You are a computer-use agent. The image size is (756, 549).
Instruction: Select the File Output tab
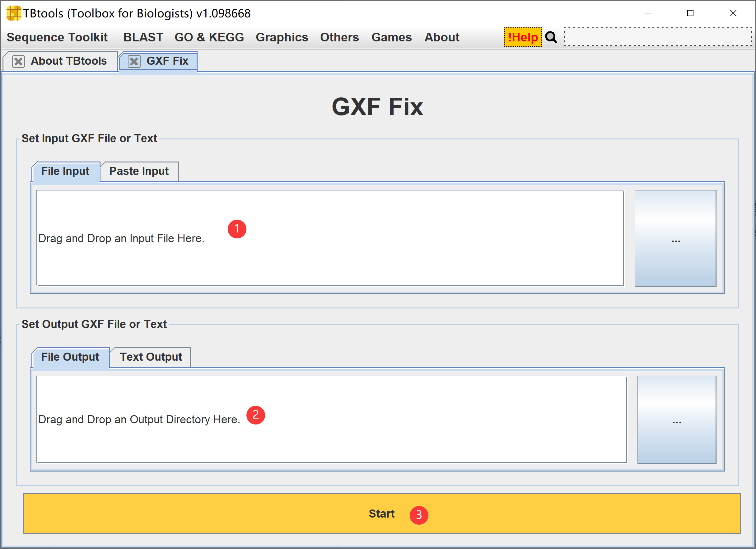point(70,357)
